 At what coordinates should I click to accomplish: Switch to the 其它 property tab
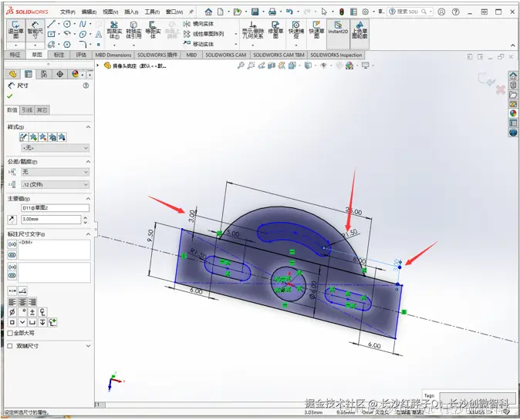[42, 110]
